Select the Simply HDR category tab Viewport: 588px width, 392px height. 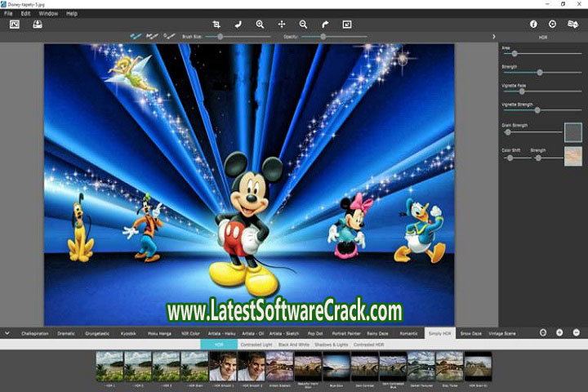point(440,333)
